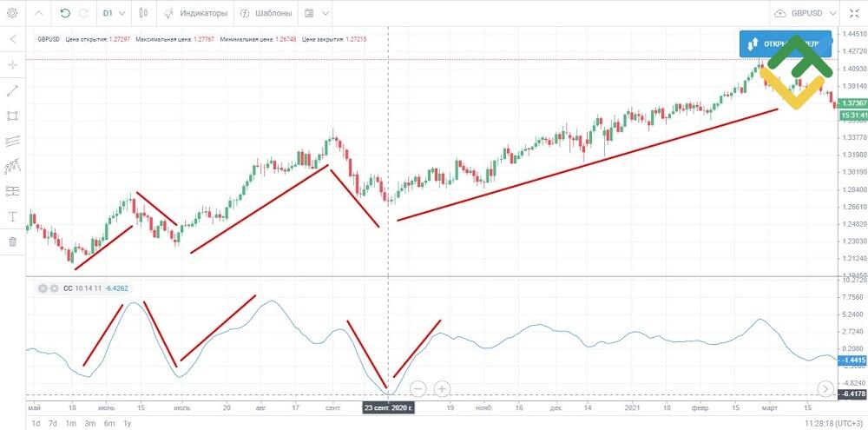
Task: Click the 1.37367 current price label
Action: point(853,103)
